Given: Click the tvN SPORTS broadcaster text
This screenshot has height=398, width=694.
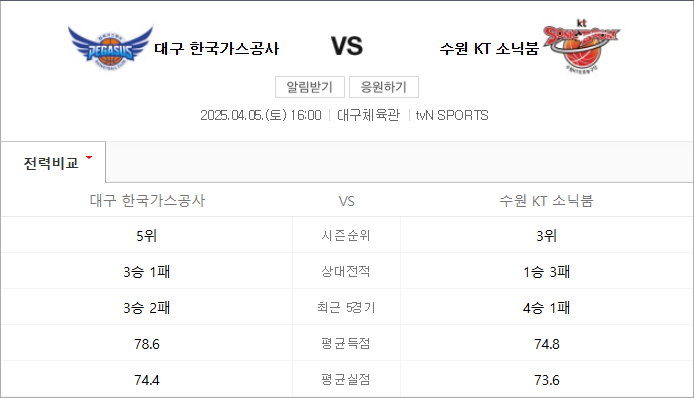Looking at the screenshot, I should click(452, 115).
